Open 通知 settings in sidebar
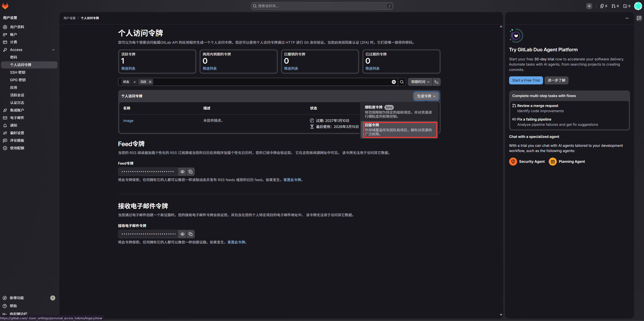The width and height of the screenshot is (644, 321). pyautogui.click(x=29, y=125)
